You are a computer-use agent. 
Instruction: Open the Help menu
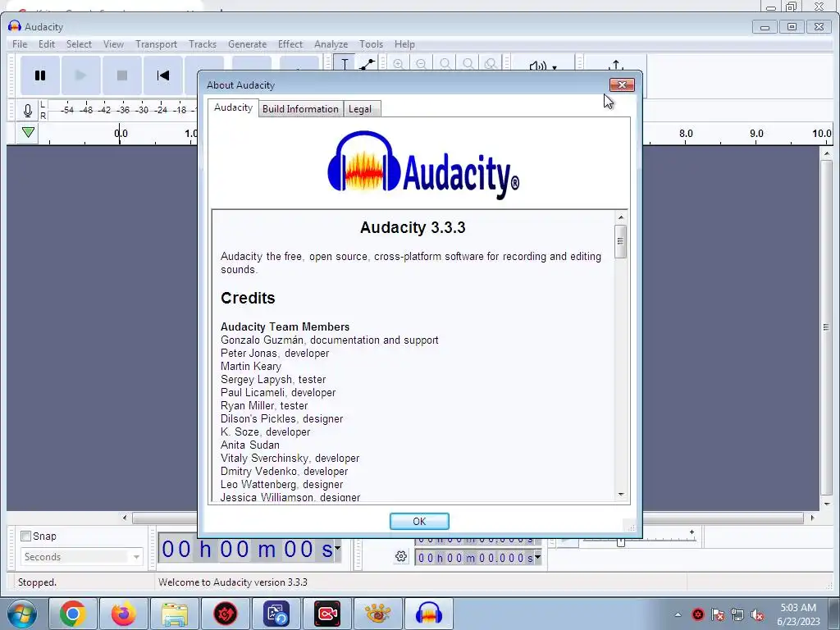pos(404,44)
